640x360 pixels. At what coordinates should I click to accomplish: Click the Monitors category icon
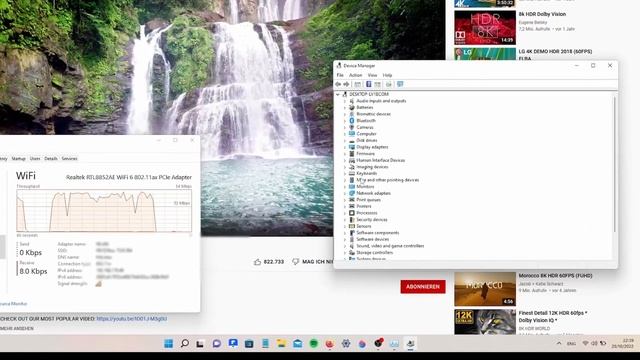point(352,187)
